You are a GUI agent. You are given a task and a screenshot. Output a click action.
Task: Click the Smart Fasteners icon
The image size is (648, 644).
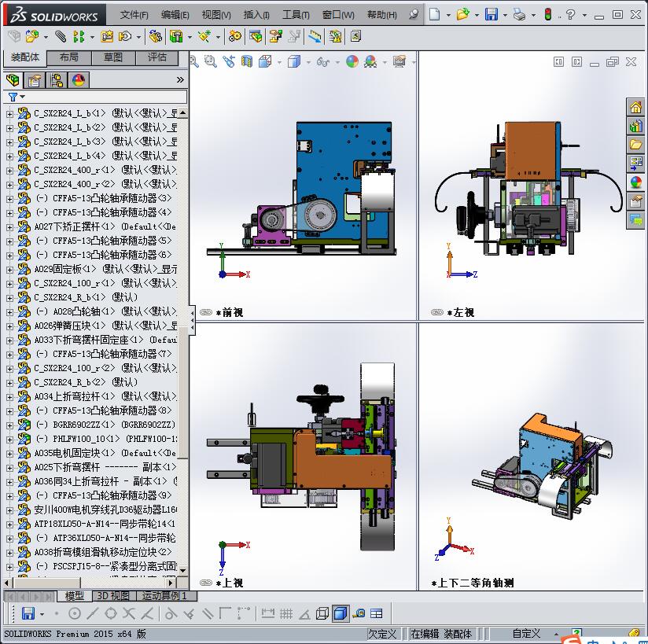(107, 37)
